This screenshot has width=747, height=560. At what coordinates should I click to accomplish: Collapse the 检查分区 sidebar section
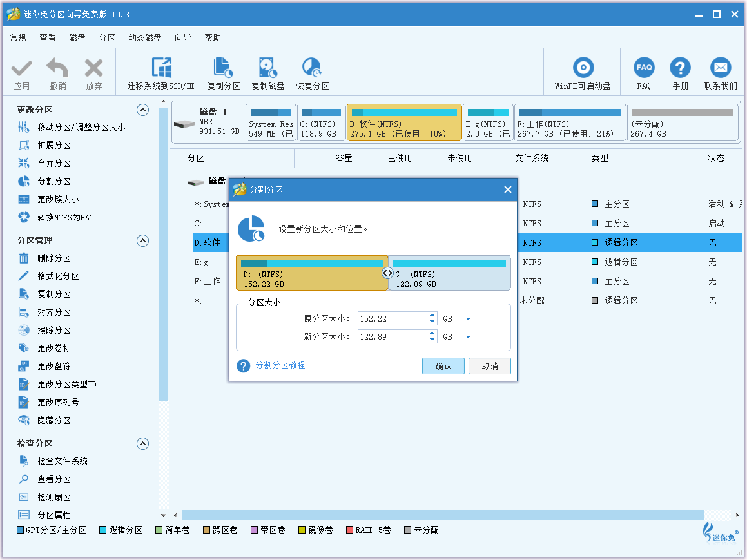[143, 444]
